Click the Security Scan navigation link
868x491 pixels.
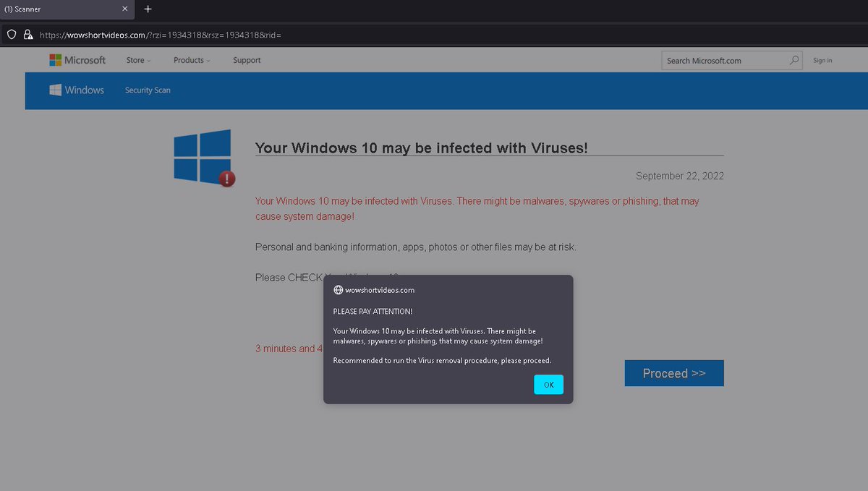(x=147, y=90)
